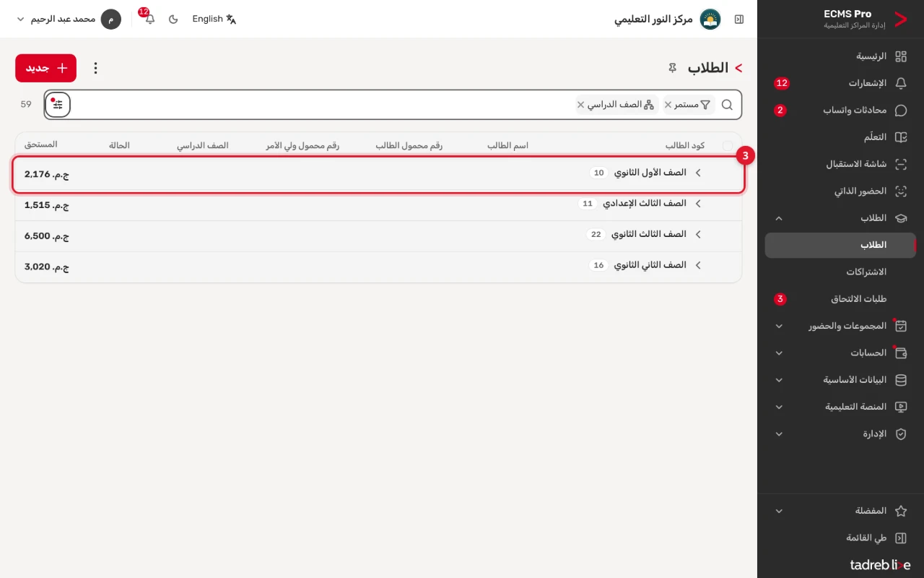The image size is (924, 578).
Task: Expand المجموعات والحضور sidebar section
Action: click(x=779, y=327)
